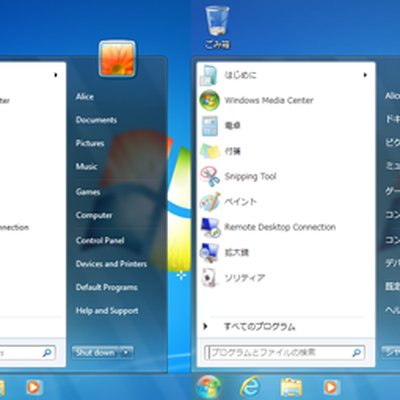Open the 拡大鏡 magnifier entry

pyautogui.click(x=286, y=252)
